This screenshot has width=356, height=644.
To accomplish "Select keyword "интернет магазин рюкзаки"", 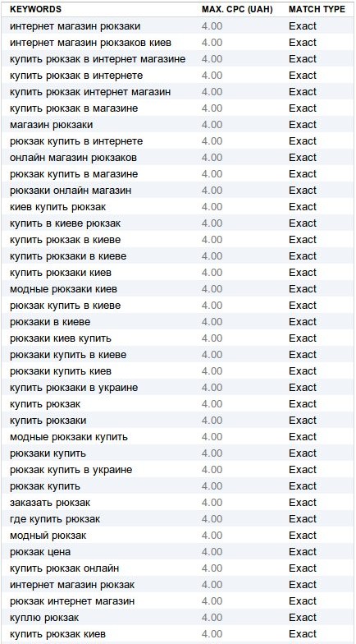I will pyautogui.click(x=75, y=26).
